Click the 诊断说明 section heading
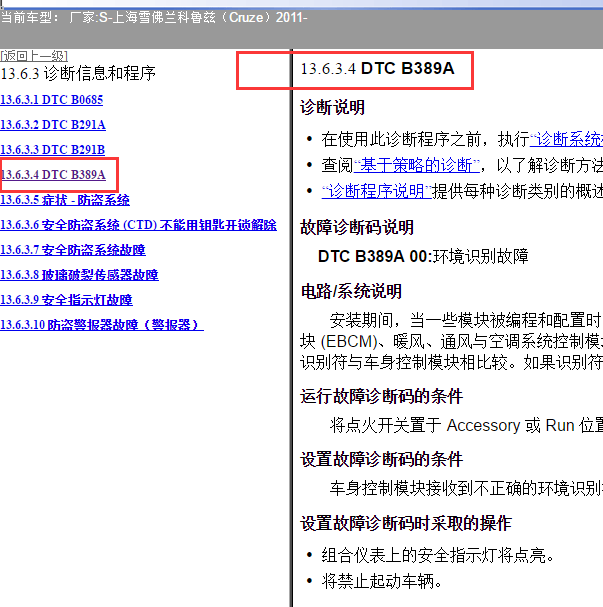Viewport: 603px width, 607px height. pos(332,107)
